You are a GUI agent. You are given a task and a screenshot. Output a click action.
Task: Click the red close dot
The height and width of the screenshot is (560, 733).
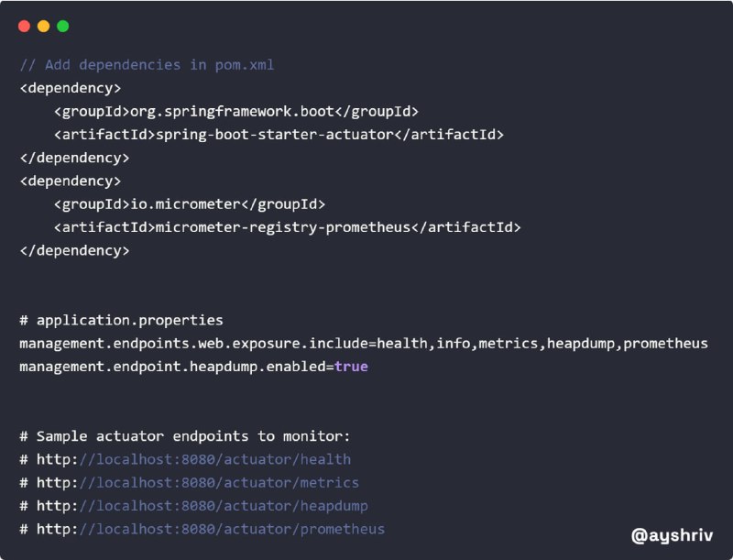24,27
